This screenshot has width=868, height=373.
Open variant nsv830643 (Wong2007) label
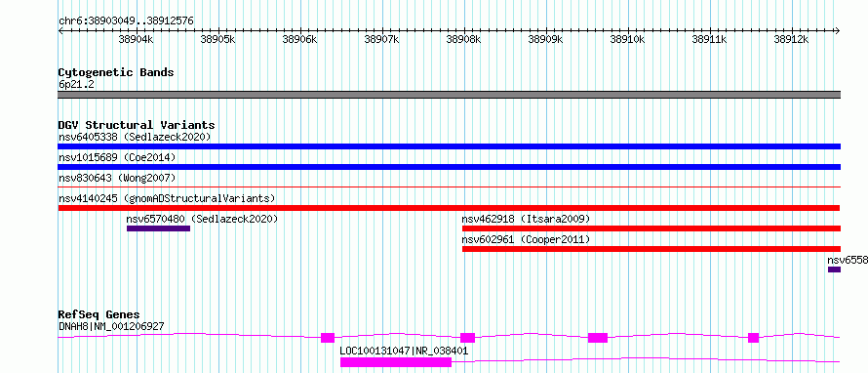pos(117,178)
